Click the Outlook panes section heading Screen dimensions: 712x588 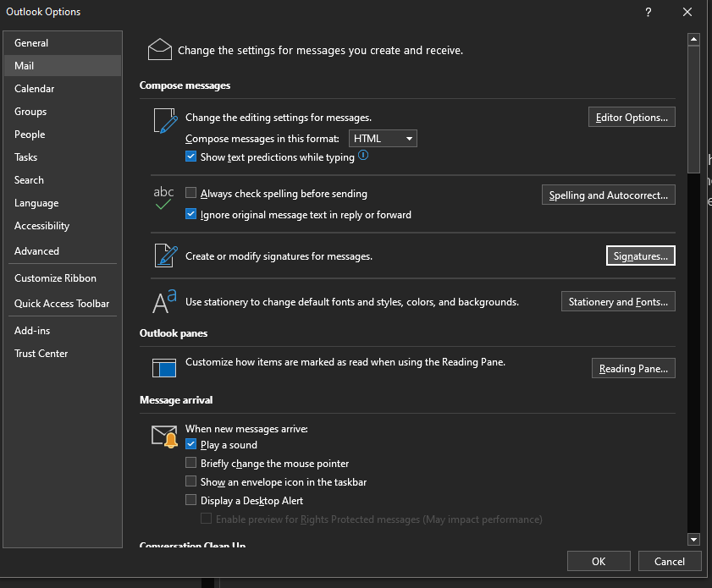coord(174,333)
